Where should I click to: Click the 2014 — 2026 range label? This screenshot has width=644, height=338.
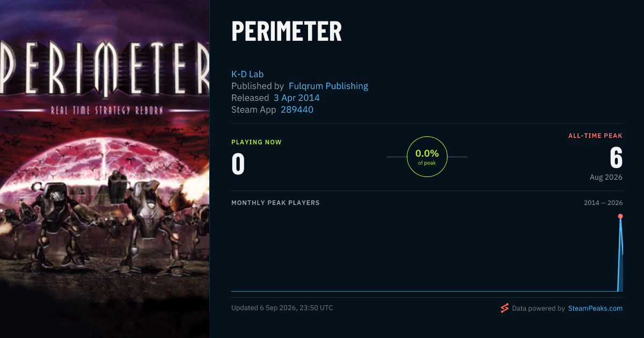(603, 203)
